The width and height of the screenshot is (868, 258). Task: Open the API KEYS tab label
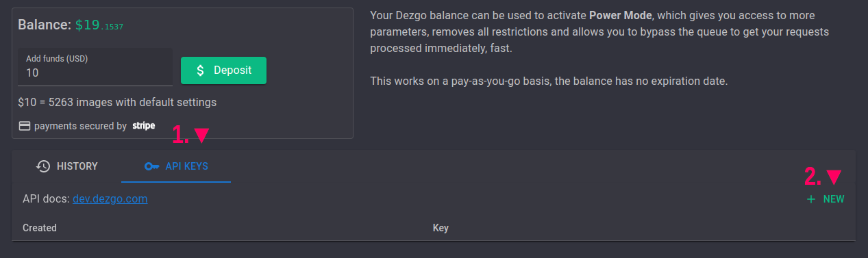[187, 166]
